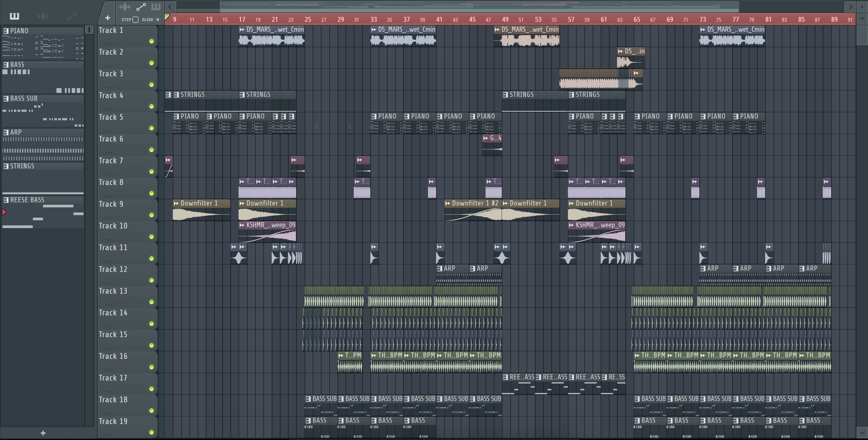Mute Track 13 with its green LED

point(152,302)
